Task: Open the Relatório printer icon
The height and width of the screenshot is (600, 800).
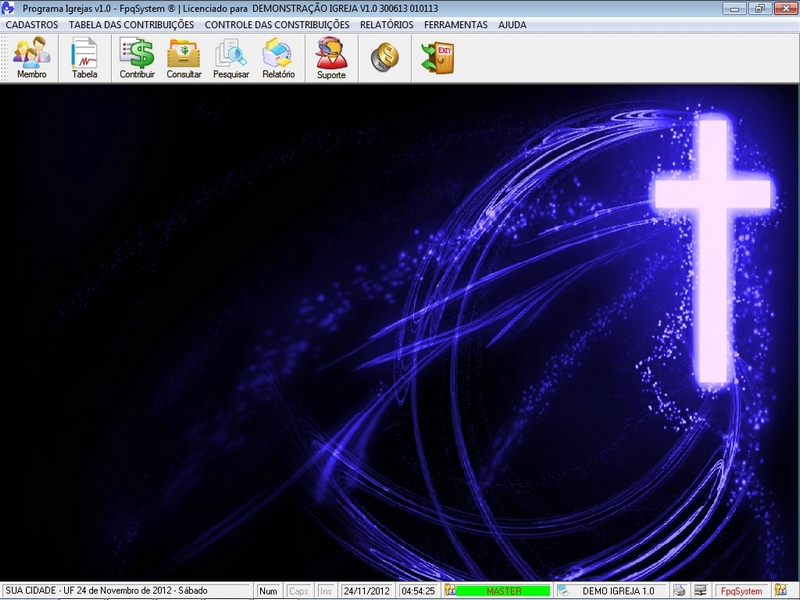Action: 278,58
